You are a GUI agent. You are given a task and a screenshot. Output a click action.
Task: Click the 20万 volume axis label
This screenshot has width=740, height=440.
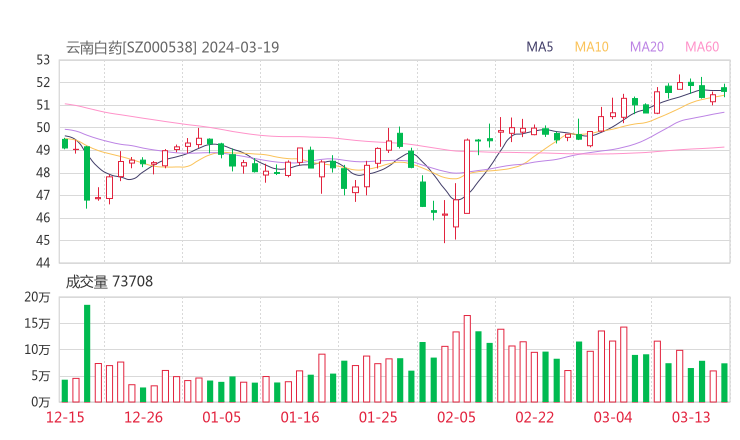pos(37,297)
